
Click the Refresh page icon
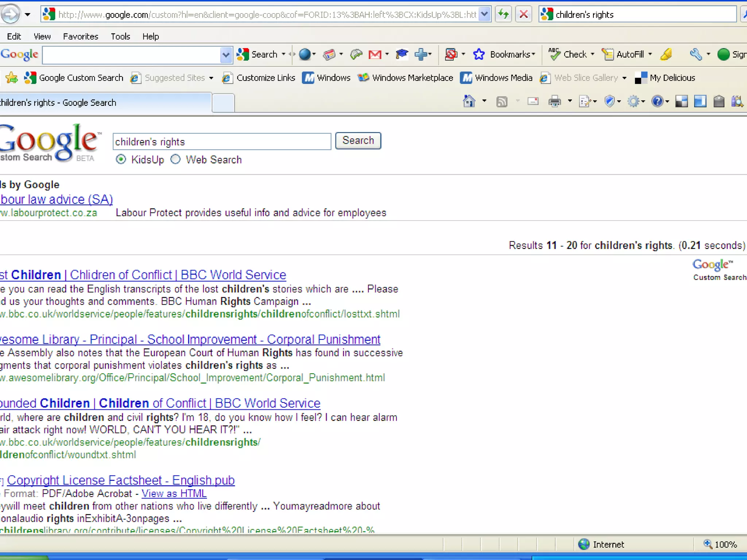tap(503, 15)
